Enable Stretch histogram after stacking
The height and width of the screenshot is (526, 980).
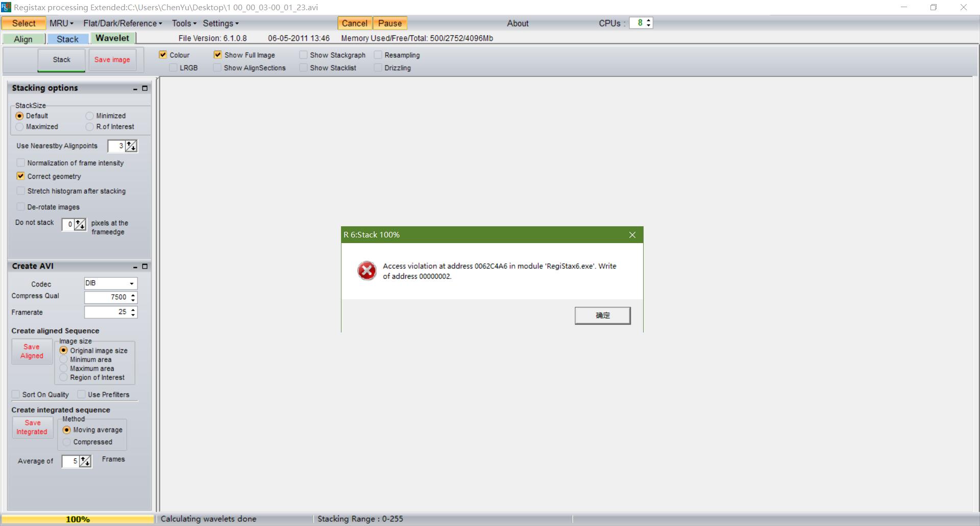tap(20, 190)
